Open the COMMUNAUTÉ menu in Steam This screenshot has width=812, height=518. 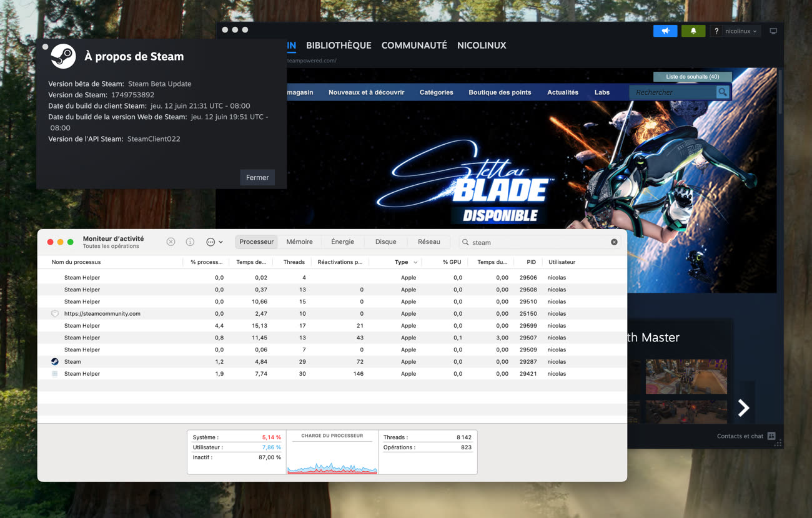(x=414, y=46)
